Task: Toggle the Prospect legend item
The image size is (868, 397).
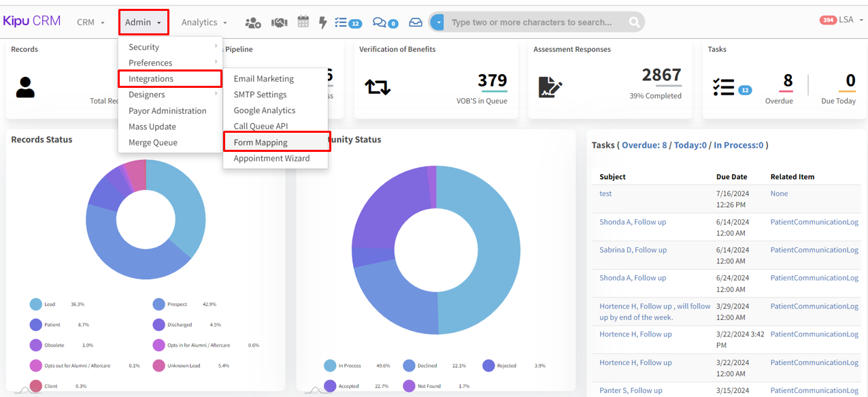Action: pyautogui.click(x=159, y=304)
